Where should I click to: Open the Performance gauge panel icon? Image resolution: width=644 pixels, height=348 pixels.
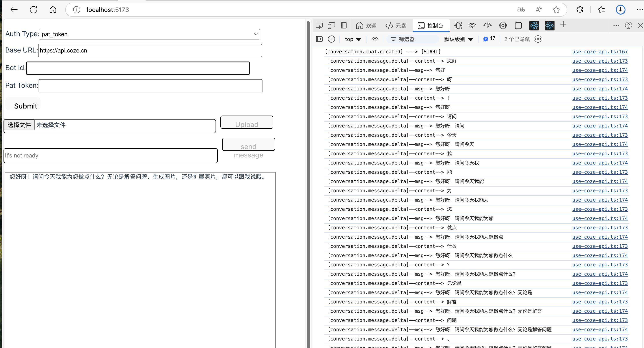pyautogui.click(x=487, y=26)
